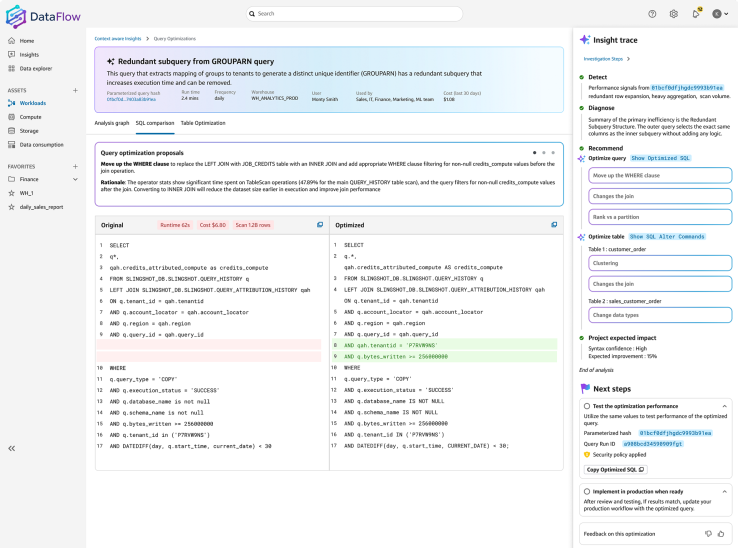Click the Next steps flag icon

tap(585, 388)
